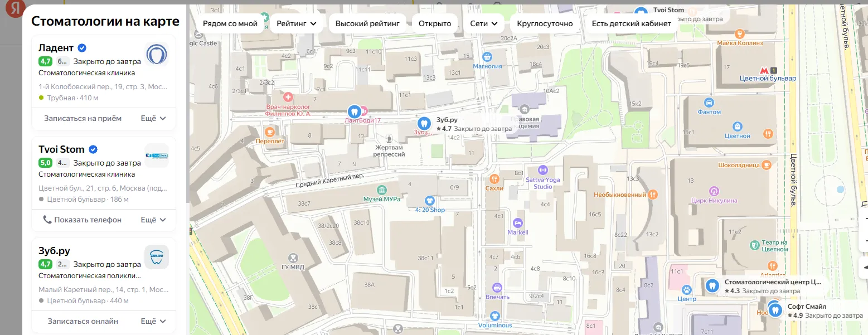868x335 pixels.
Task: Click the Стоматологии на карте heading
Action: pos(105,21)
